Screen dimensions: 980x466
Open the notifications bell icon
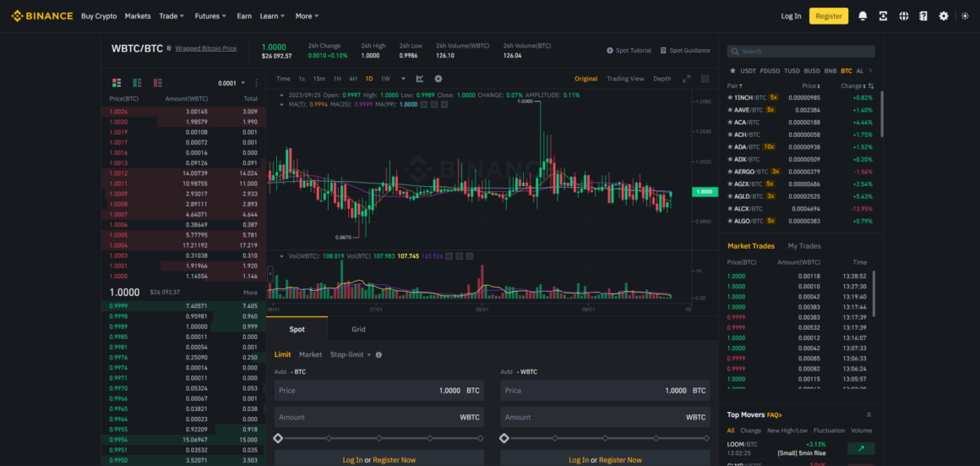point(863,16)
